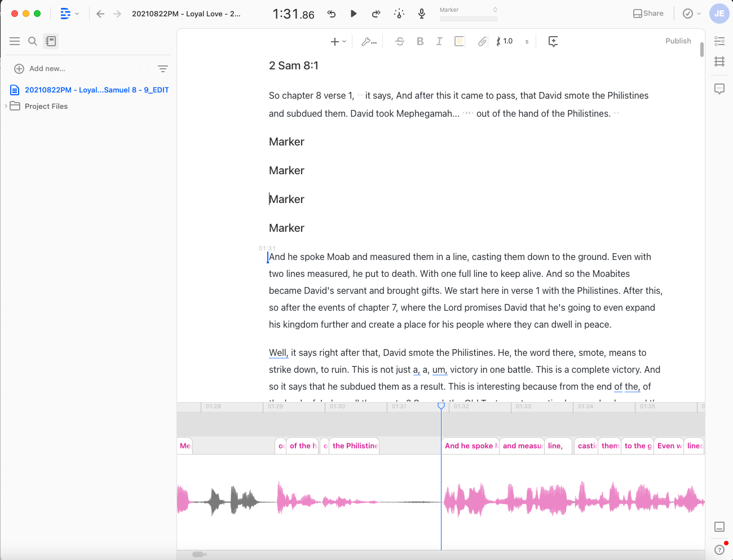The height and width of the screenshot is (560, 733).
Task: Click the microphone record icon
Action: point(422,14)
